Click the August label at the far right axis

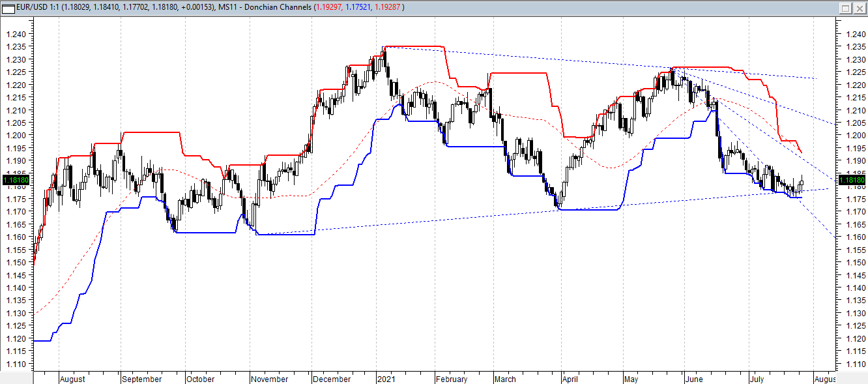(824, 379)
